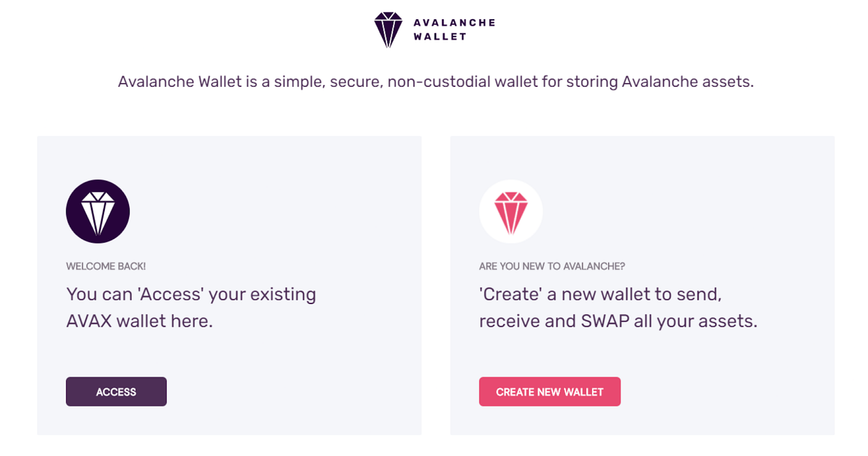868x456 pixels.
Task: Click the ARE YOU NEW TO AVALANCHE? label
Action: (x=552, y=266)
